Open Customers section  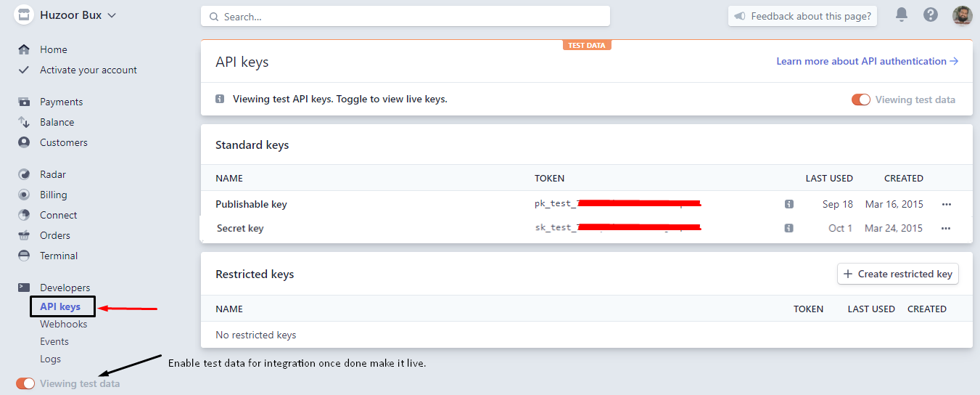[64, 142]
